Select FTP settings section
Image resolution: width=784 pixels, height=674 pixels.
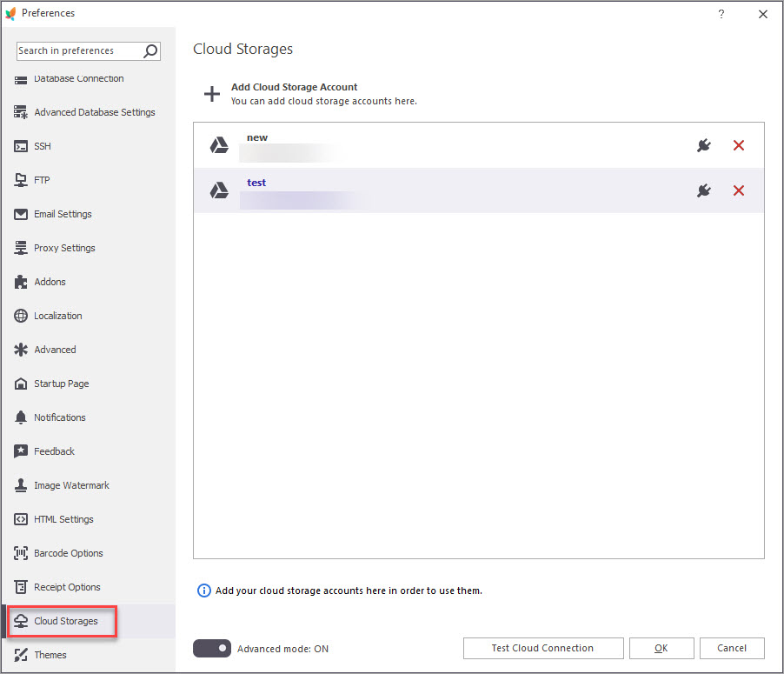pyautogui.click(x=88, y=180)
